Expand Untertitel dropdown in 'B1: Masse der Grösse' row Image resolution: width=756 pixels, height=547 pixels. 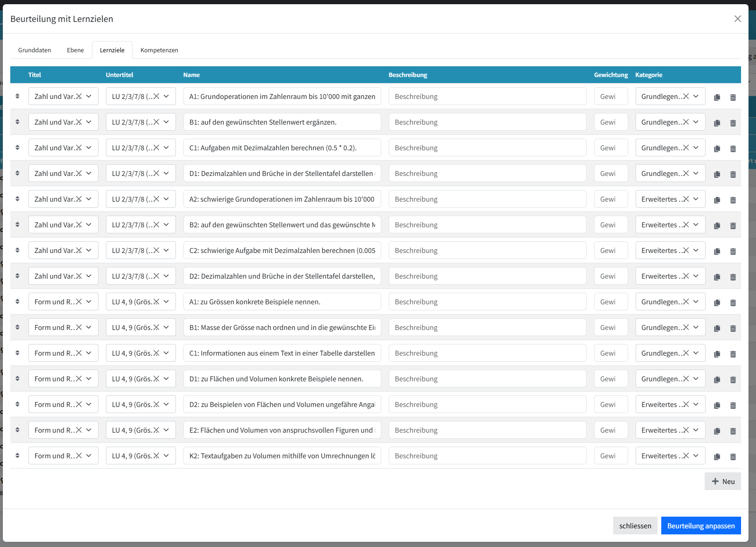click(x=166, y=327)
